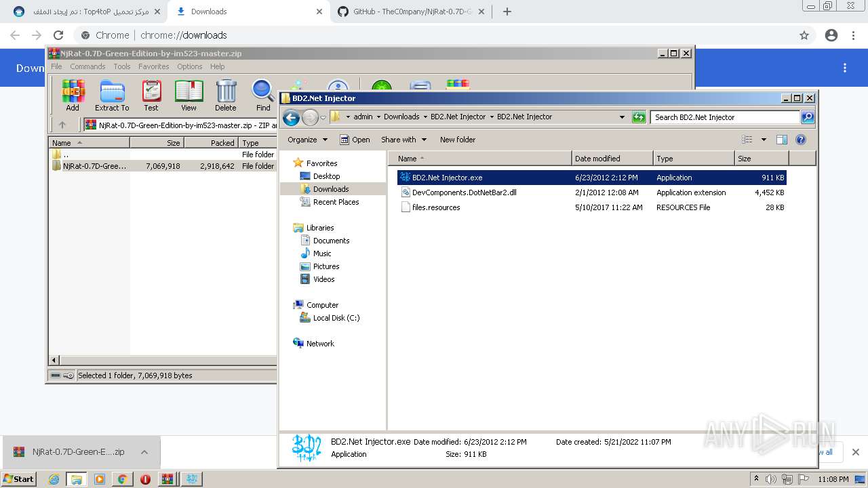The width and height of the screenshot is (868, 488).
Task: Sort WinRAR list by Packed column
Action: click(x=210, y=143)
